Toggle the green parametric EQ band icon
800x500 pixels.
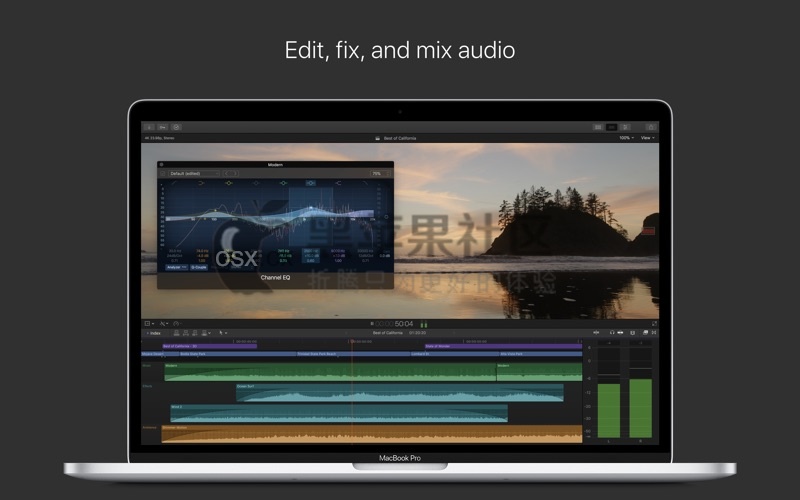click(x=283, y=183)
